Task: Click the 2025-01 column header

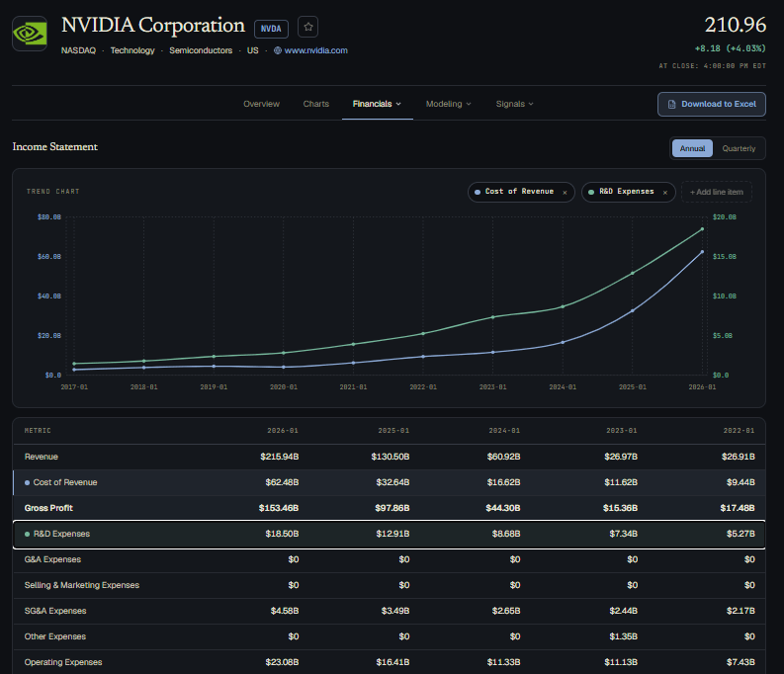Action: 393,431
